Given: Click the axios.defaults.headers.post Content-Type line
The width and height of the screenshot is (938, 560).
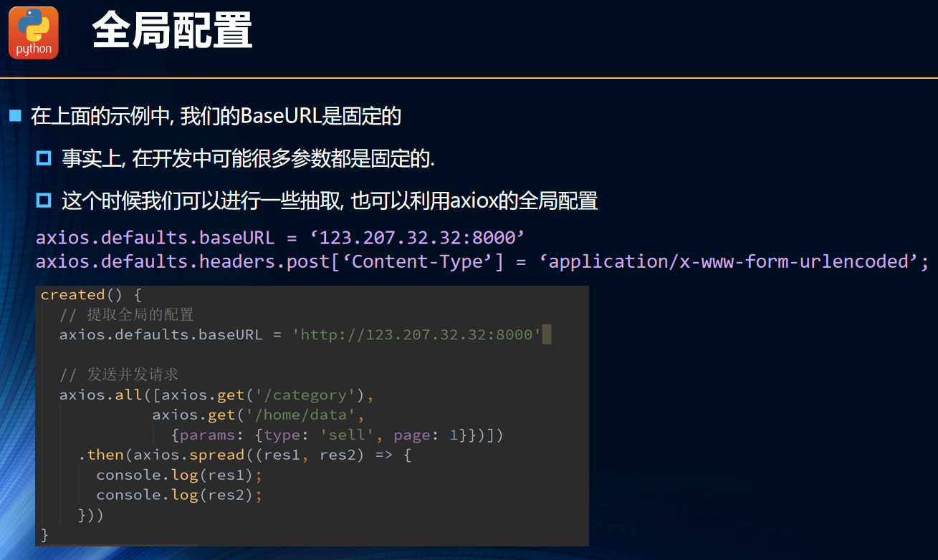Looking at the screenshot, I should pyautogui.click(x=482, y=262).
